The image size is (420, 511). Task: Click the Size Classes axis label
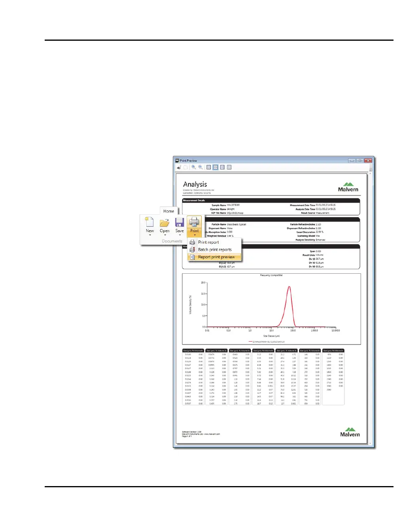(x=271, y=336)
